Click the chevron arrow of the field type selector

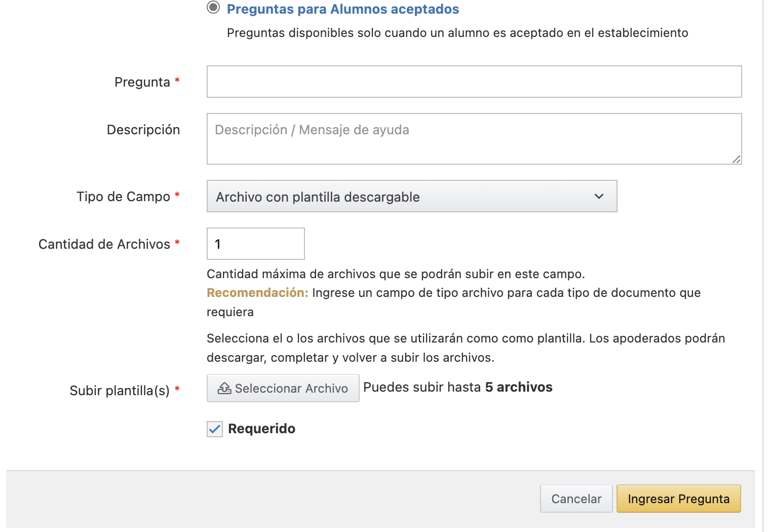tap(599, 197)
